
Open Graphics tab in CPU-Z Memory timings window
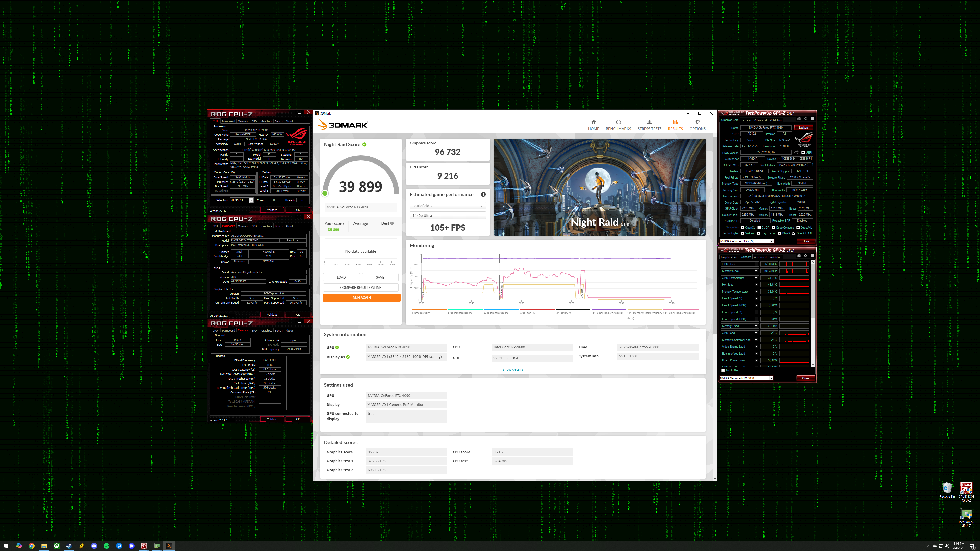266,330
